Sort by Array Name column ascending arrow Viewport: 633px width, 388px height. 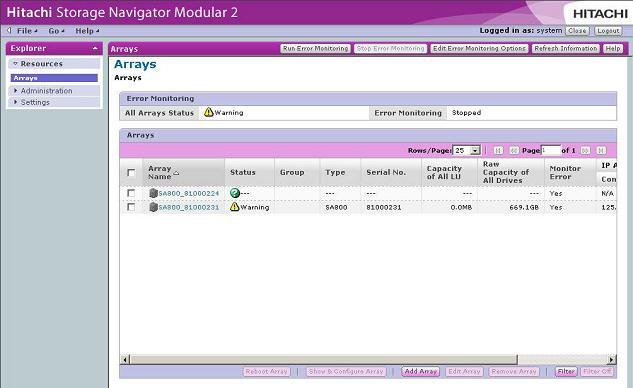point(176,174)
